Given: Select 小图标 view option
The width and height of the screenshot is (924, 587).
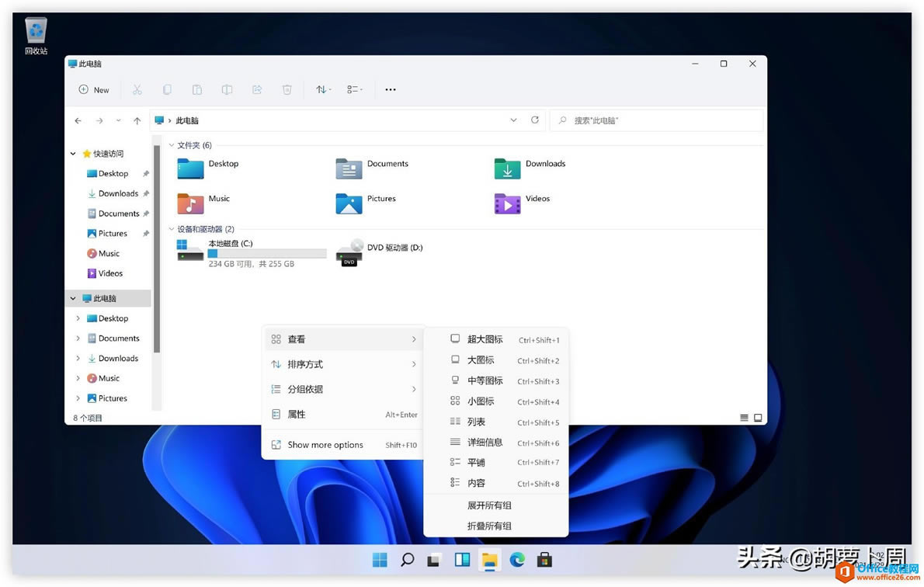Looking at the screenshot, I should click(495, 401).
